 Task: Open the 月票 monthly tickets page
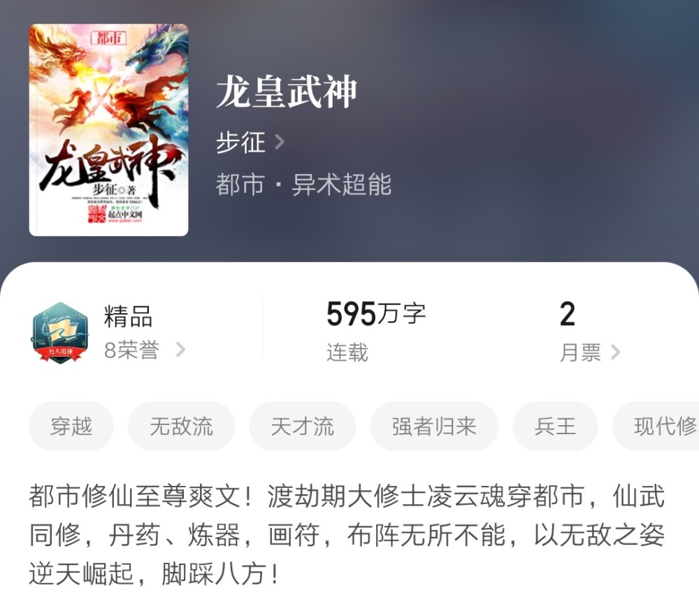580,352
